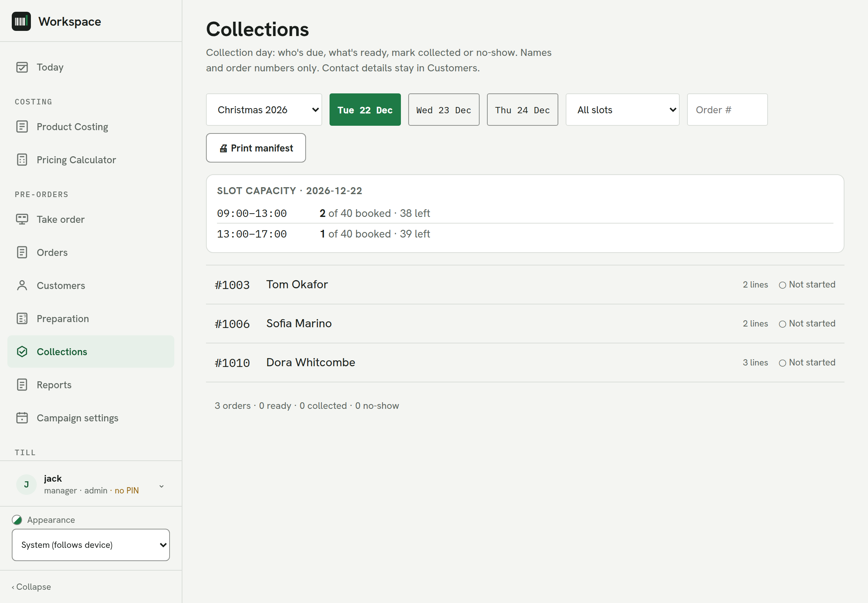This screenshot has width=868, height=603.
Task: Click the Customers person icon
Action: (x=22, y=286)
